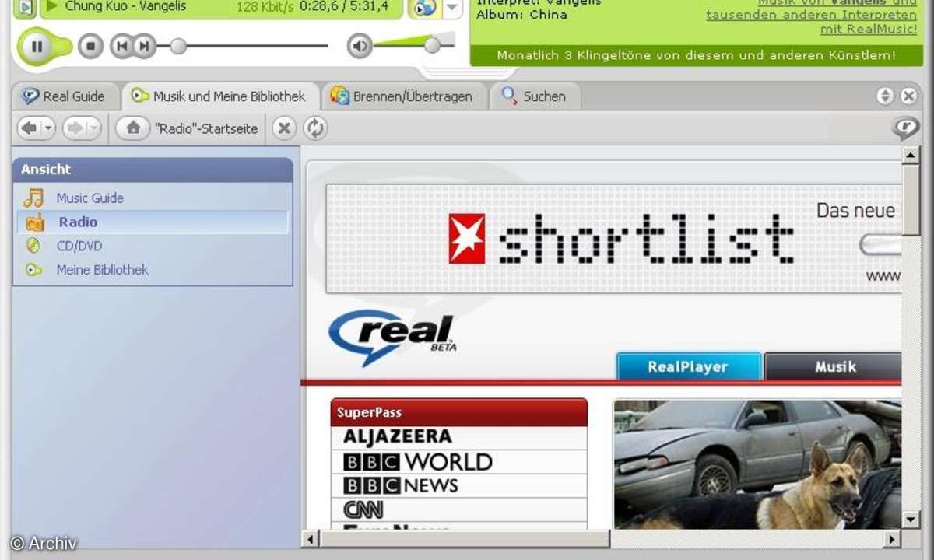The image size is (934, 560).
Task: Open the CNN channel link
Action: tap(363, 510)
